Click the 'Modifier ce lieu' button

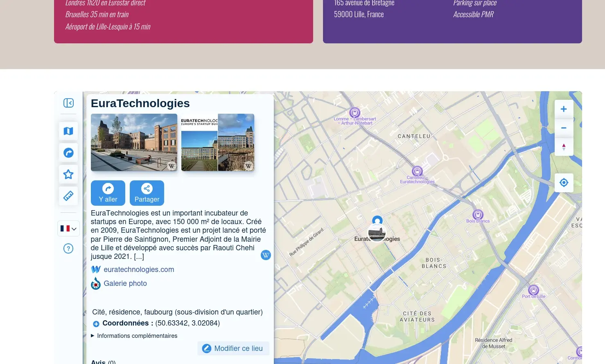233,348
